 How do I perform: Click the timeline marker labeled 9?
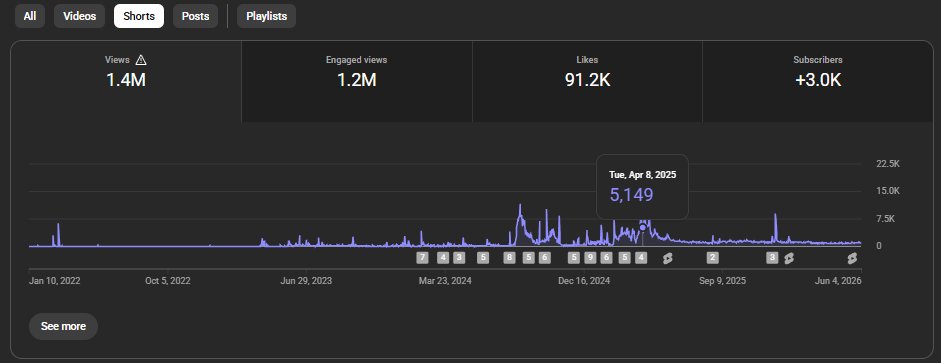click(x=590, y=258)
